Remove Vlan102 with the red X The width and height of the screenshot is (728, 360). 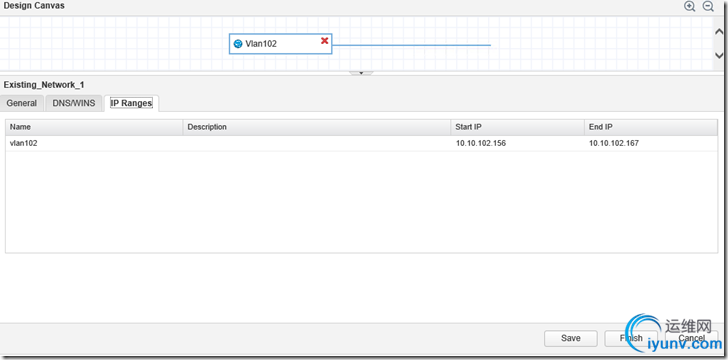coord(325,41)
